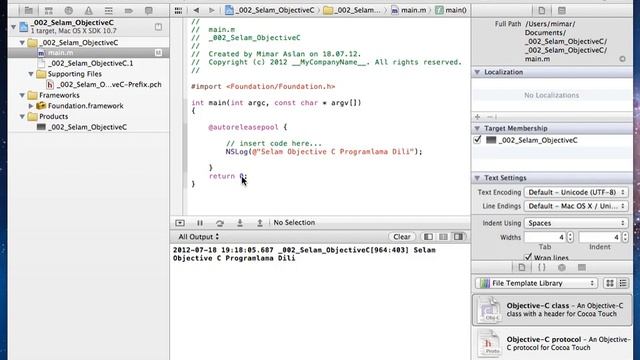This screenshot has width=640, height=360.
Task: Go back in editor history
Action: (x=196, y=10)
